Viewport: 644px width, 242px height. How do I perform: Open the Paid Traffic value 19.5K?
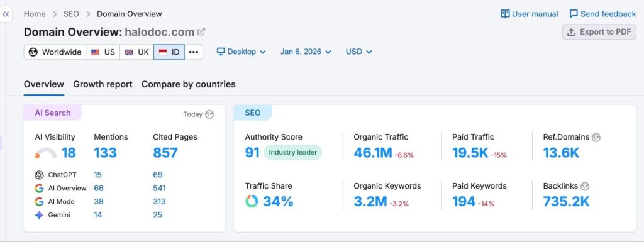click(470, 153)
